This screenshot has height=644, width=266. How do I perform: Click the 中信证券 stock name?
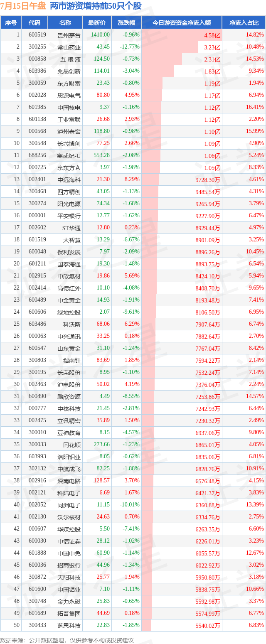[x=69, y=541]
